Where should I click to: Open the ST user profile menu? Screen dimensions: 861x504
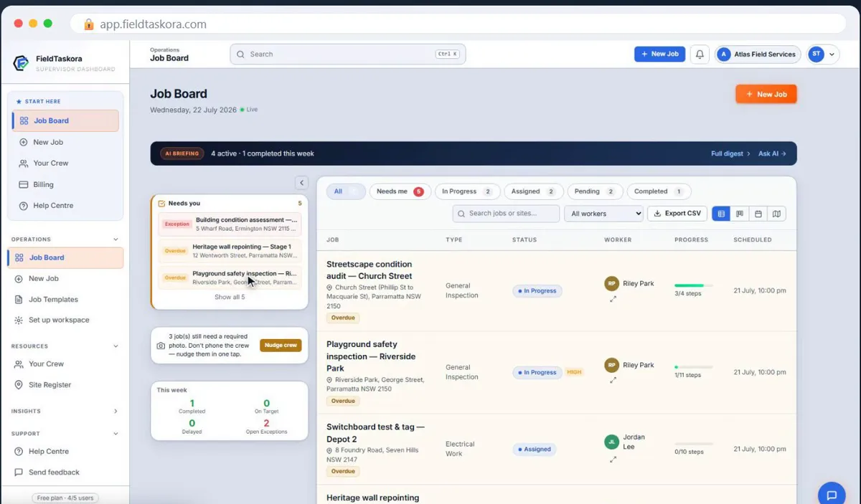[x=823, y=54]
